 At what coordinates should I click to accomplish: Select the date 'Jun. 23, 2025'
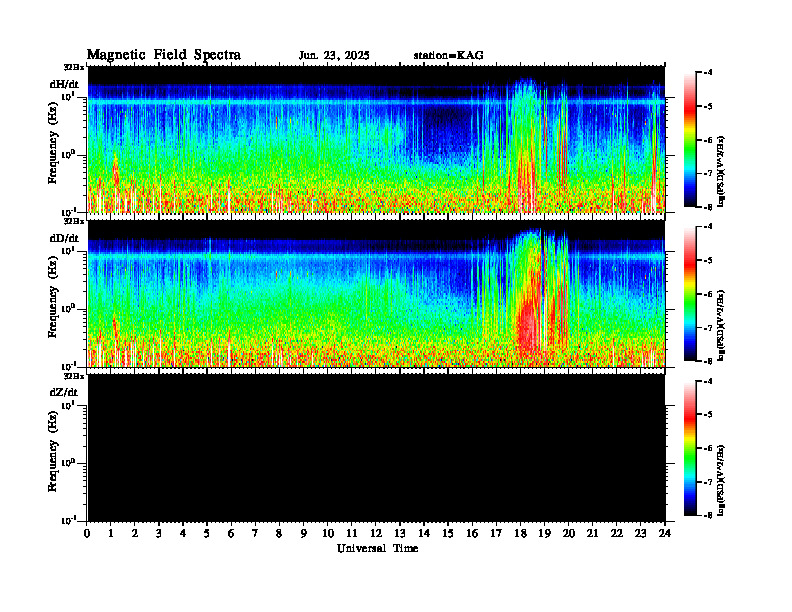tap(334, 56)
